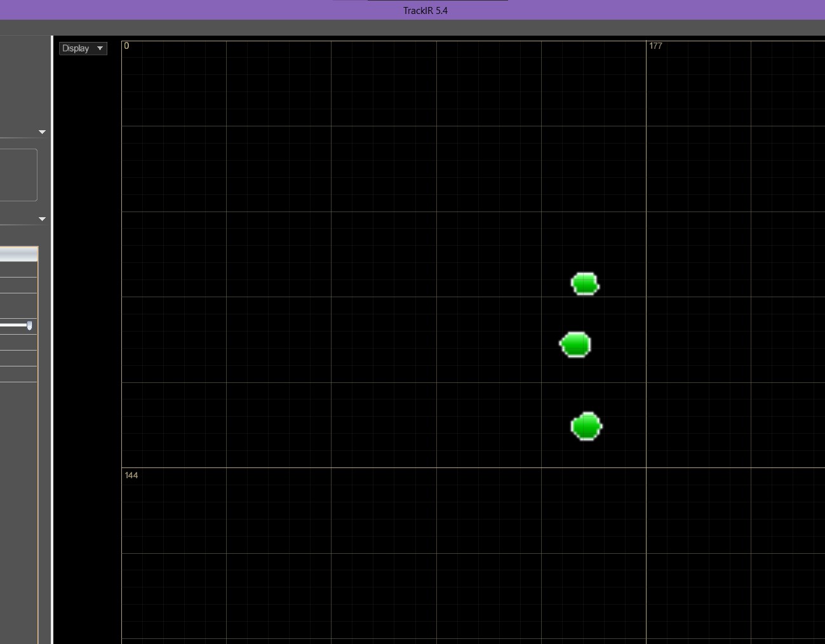This screenshot has height=644, width=825.
Task: Select the list row directly under highlighted header
Action: tap(18, 269)
